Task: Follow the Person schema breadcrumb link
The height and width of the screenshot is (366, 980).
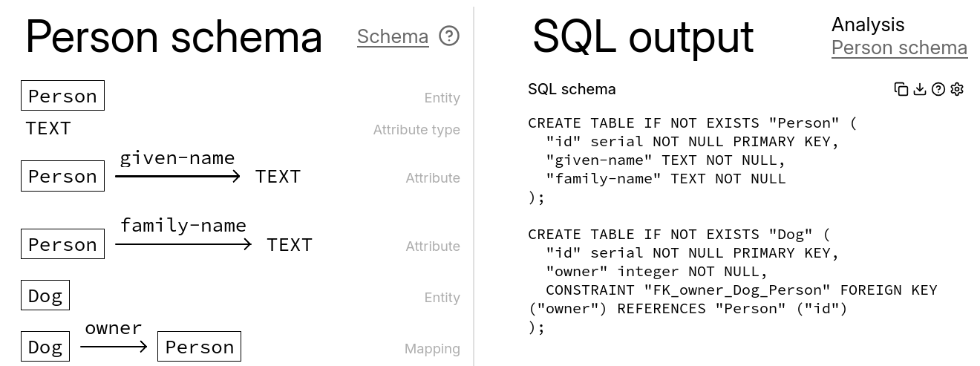Action: point(899,48)
